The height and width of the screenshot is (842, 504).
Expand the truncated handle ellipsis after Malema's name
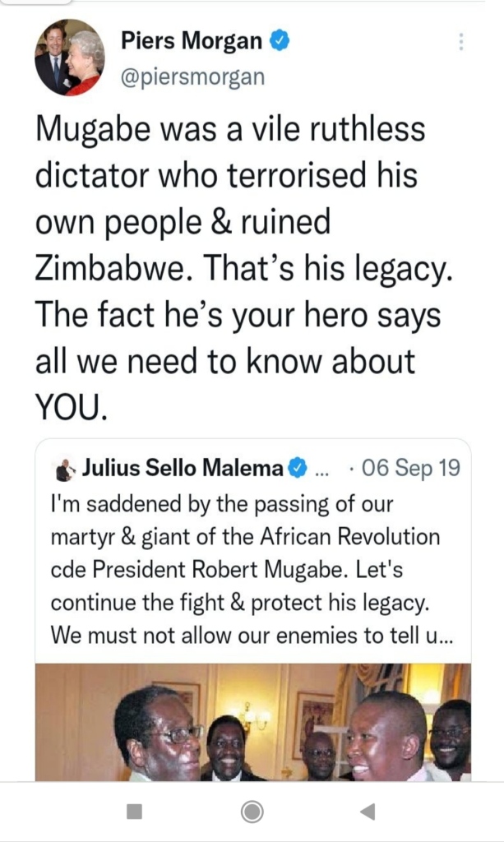321,470
